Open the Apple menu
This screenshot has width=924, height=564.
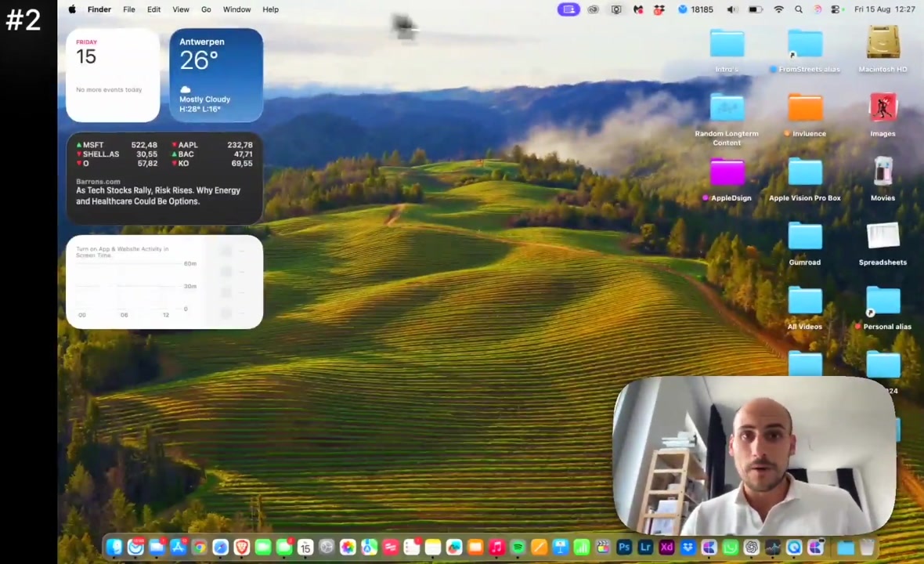72,9
